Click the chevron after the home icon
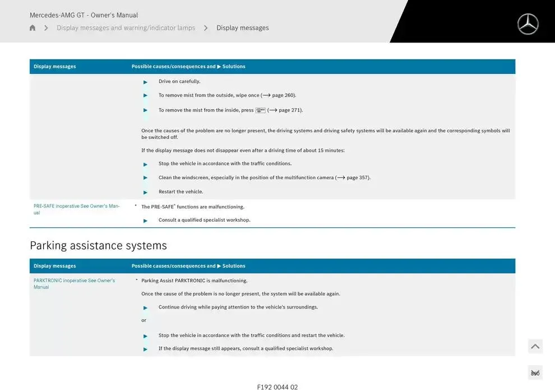This screenshot has width=555, height=392. coord(46,28)
